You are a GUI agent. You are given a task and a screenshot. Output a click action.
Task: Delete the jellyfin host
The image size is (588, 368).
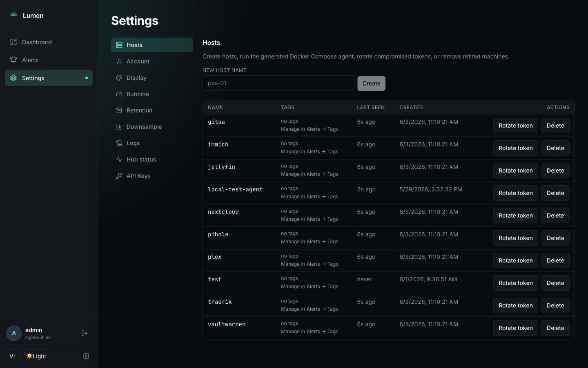(x=555, y=171)
